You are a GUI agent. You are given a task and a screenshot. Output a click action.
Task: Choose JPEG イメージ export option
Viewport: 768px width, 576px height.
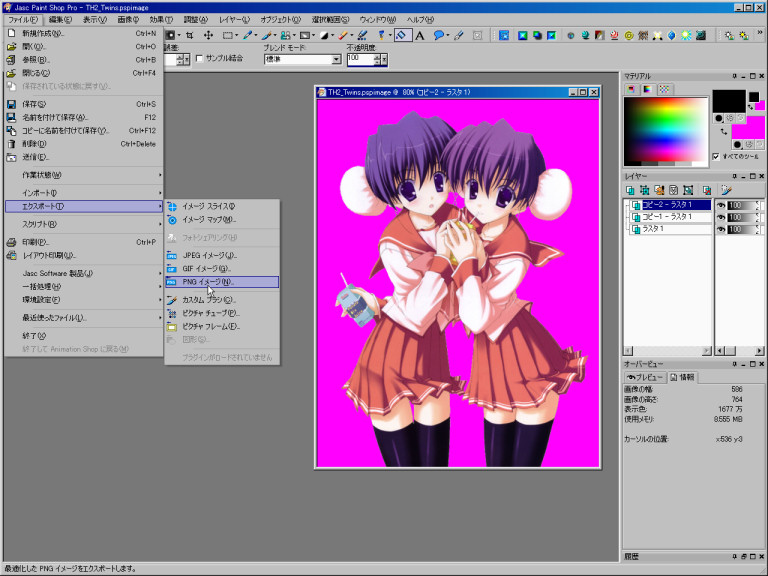pos(222,255)
